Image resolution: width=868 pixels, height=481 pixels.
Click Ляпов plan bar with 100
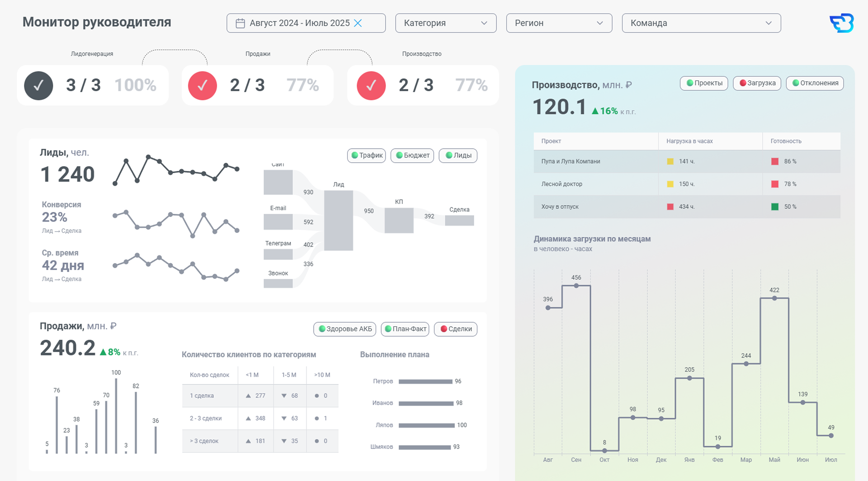click(427, 425)
